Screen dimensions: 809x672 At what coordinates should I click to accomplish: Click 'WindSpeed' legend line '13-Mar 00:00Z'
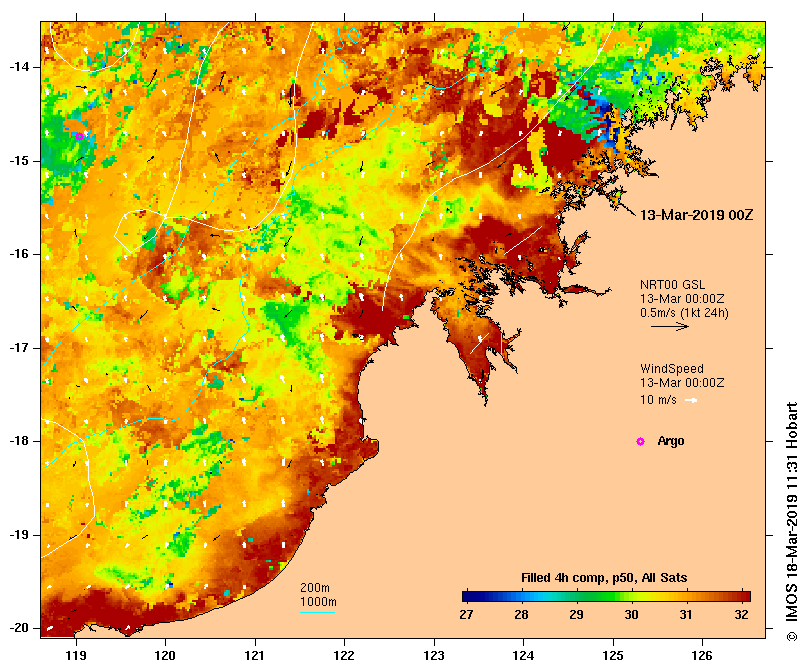[682, 382]
